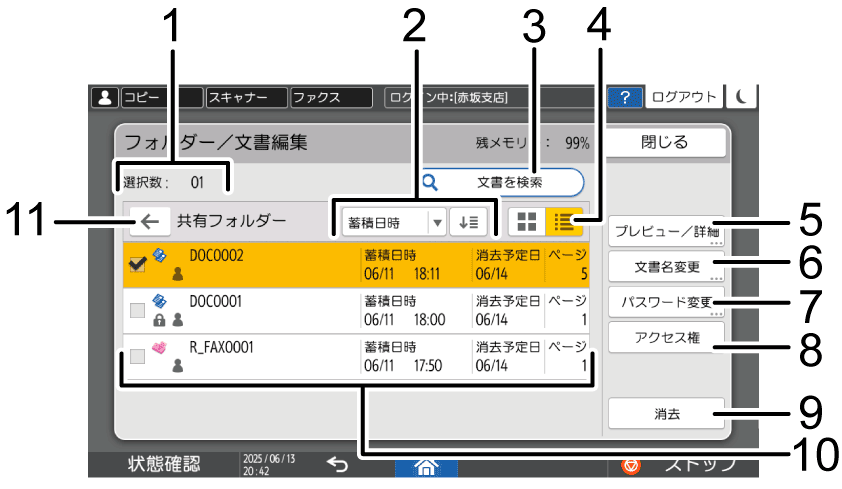This screenshot has width=842, height=489.
Task: Tap the user profile icon
Action: pos(105,98)
